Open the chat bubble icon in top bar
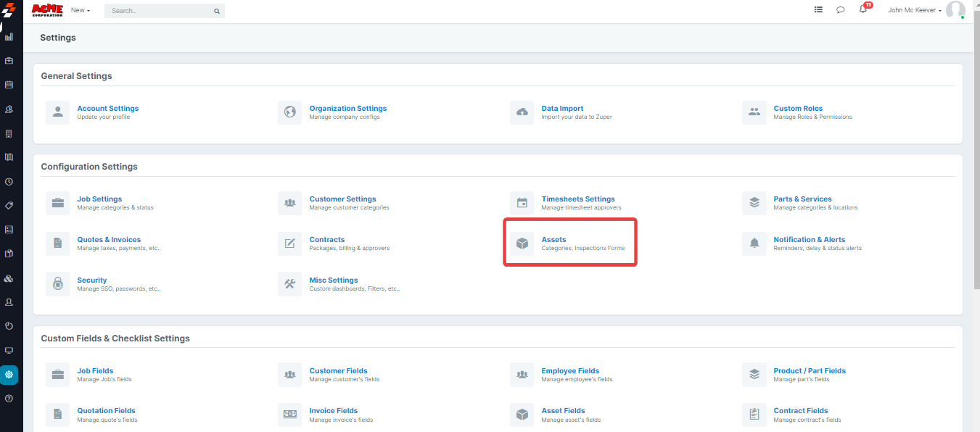 tap(841, 10)
